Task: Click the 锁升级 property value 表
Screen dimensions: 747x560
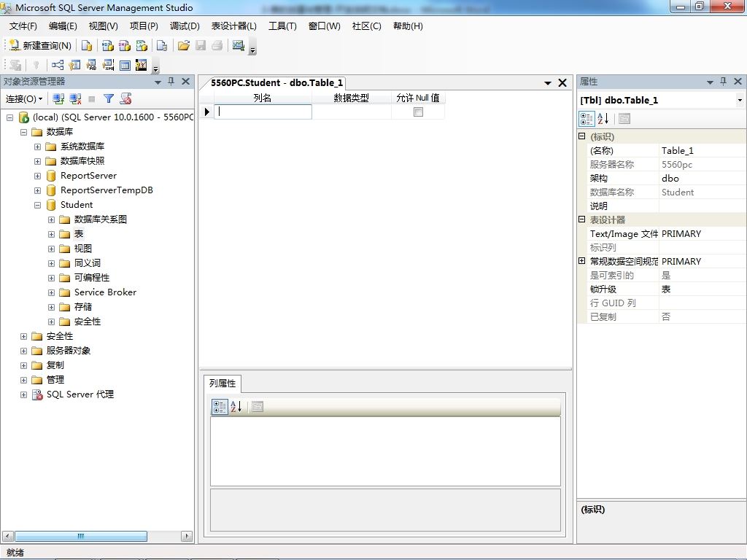Action: pyautogui.click(x=703, y=289)
